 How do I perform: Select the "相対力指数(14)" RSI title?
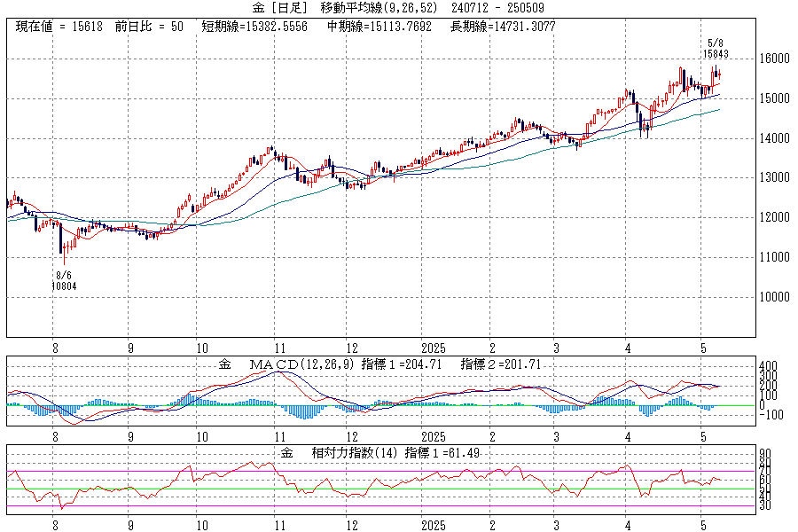(354, 453)
